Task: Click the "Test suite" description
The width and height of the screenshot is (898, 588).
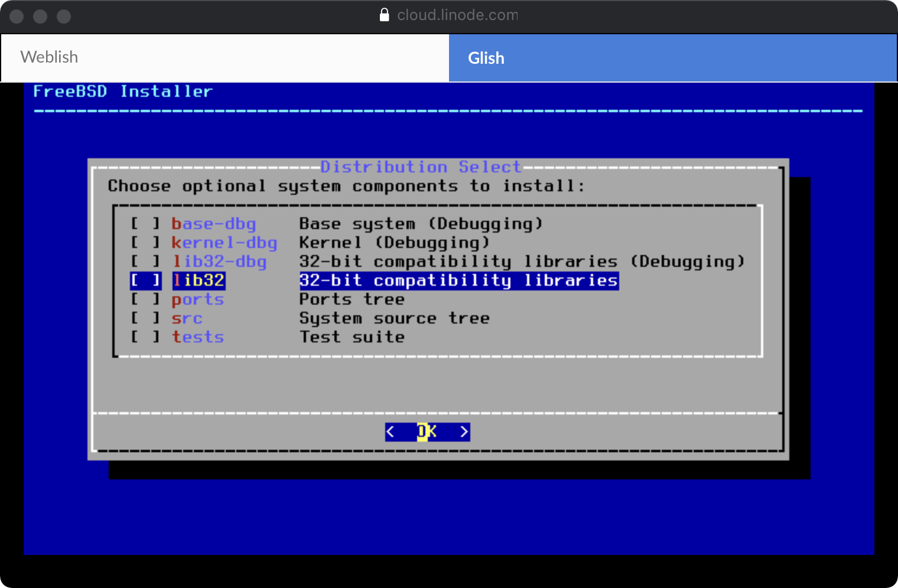Action: point(352,337)
